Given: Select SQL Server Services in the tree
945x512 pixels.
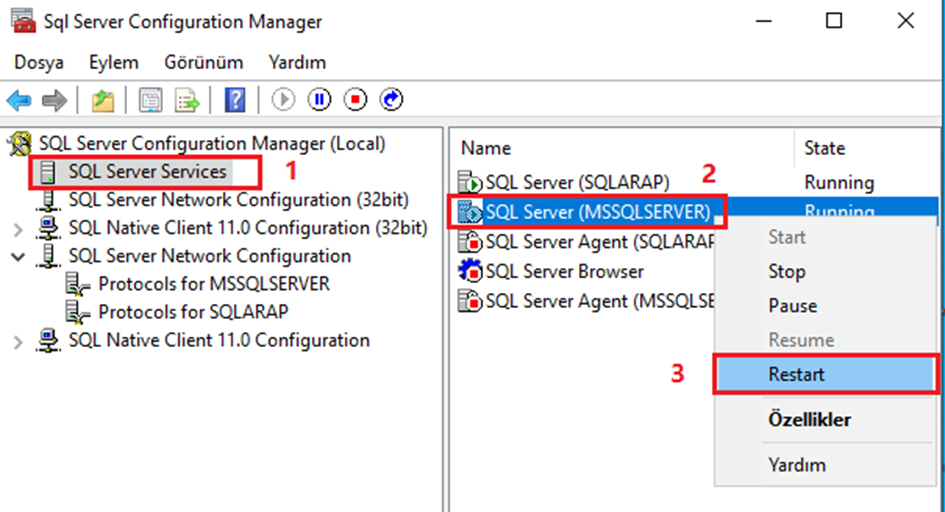Looking at the screenshot, I should (x=147, y=172).
